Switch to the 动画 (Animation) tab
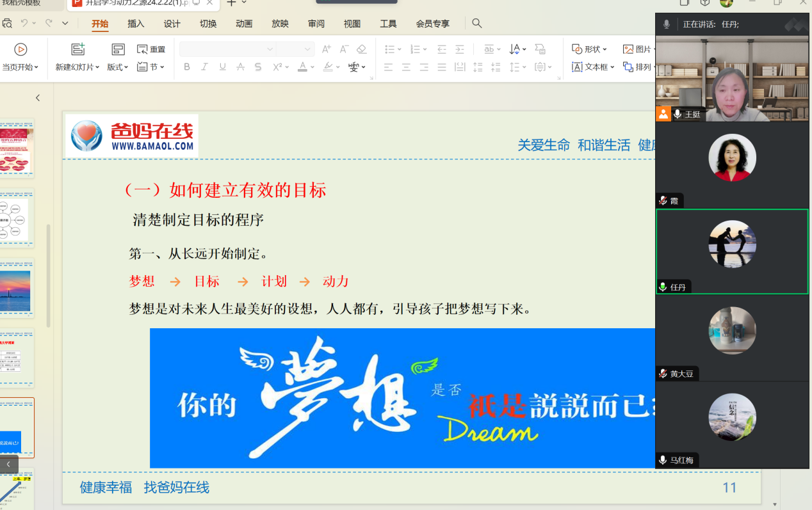The height and width of the screenshot is (510, 812). [243, 23]
